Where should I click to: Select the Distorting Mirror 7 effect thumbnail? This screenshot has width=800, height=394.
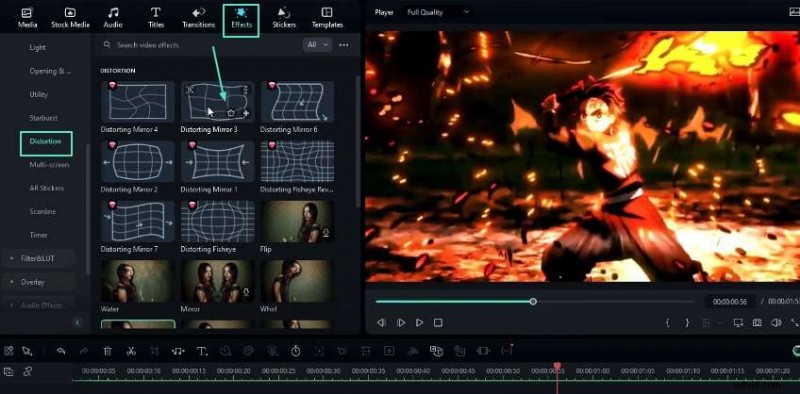[x=138, y=221]
